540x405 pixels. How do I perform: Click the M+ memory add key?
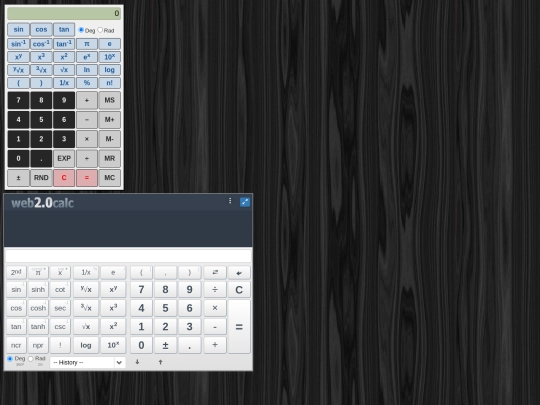click(x=110, y=120)
